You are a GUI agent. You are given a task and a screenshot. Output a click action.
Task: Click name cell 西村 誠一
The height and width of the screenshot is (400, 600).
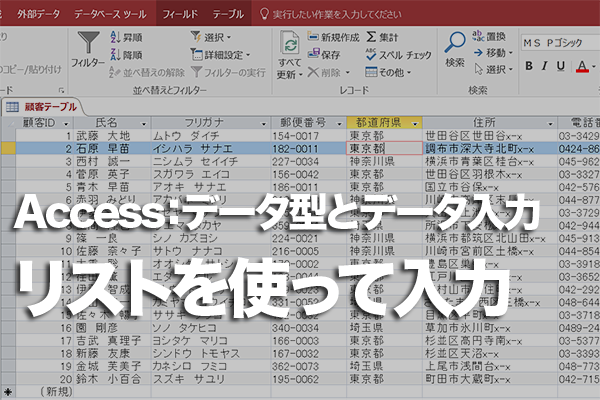(112, 162)
